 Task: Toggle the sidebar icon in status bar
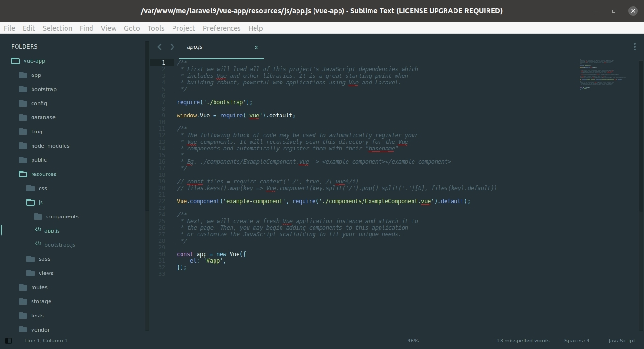click(8, 341)
